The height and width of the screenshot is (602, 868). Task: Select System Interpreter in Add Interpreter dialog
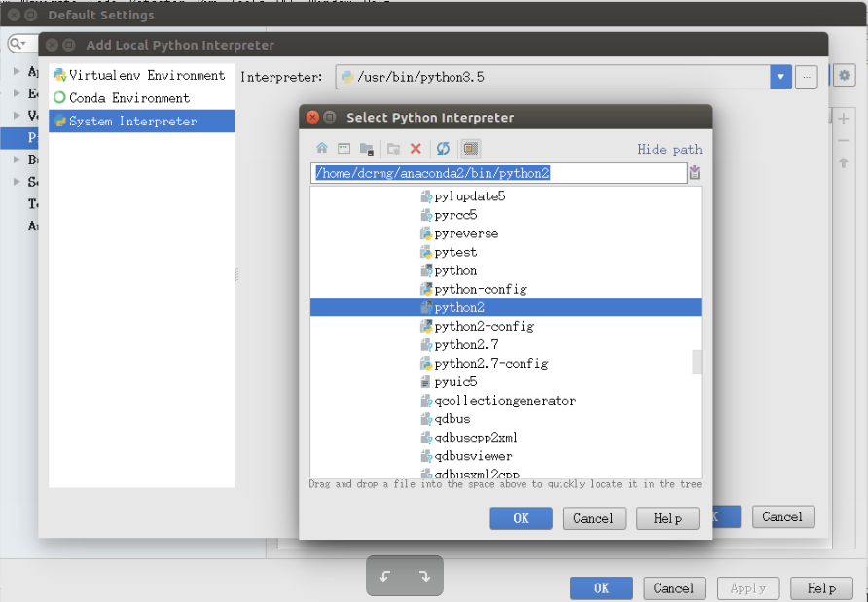(141, 122)
